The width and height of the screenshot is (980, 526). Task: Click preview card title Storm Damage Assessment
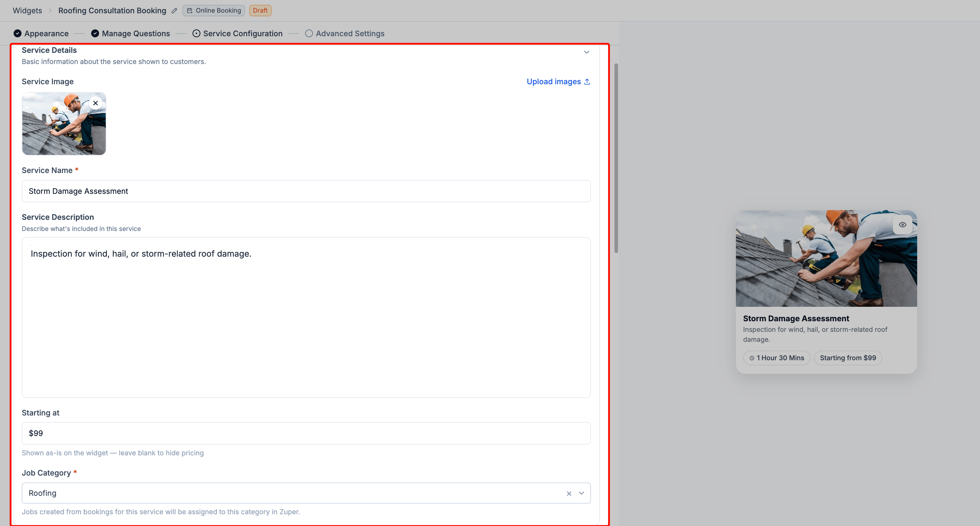(x=796, y=318)
